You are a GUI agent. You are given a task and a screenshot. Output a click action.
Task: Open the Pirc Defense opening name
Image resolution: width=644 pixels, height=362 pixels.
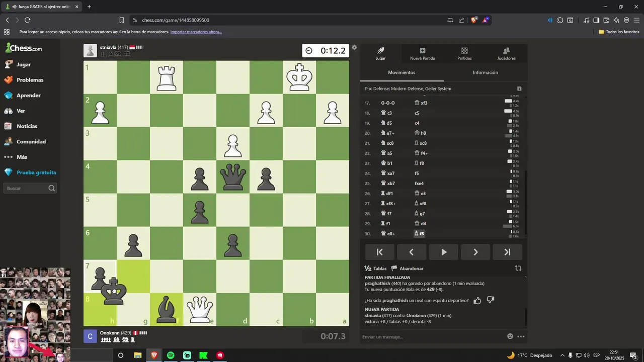click(408, 88)
